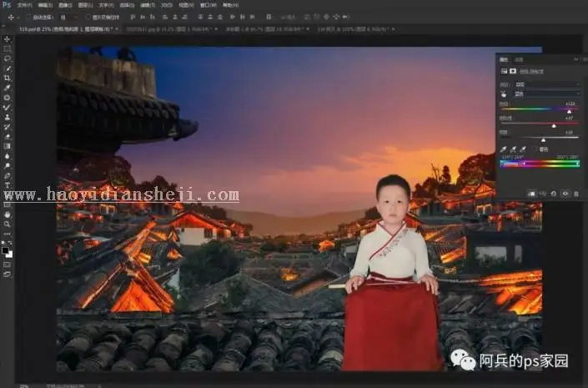Open the Help menu
Viewport: 588px width, 388px height.
(x=231, y=5)
